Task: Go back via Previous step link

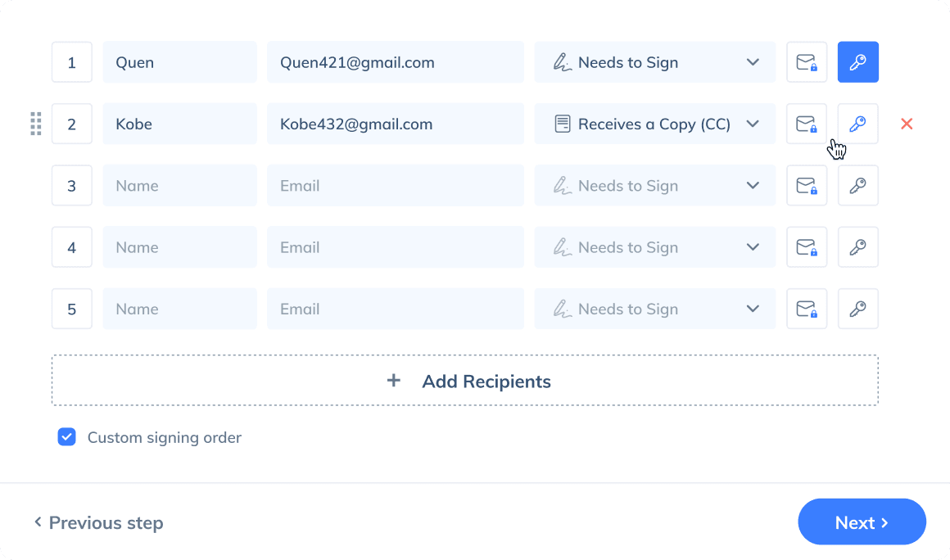Action: tap(98, 522)
